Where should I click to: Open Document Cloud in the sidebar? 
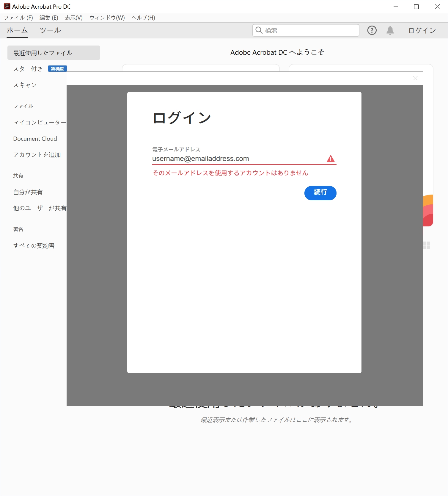[35, 139]
